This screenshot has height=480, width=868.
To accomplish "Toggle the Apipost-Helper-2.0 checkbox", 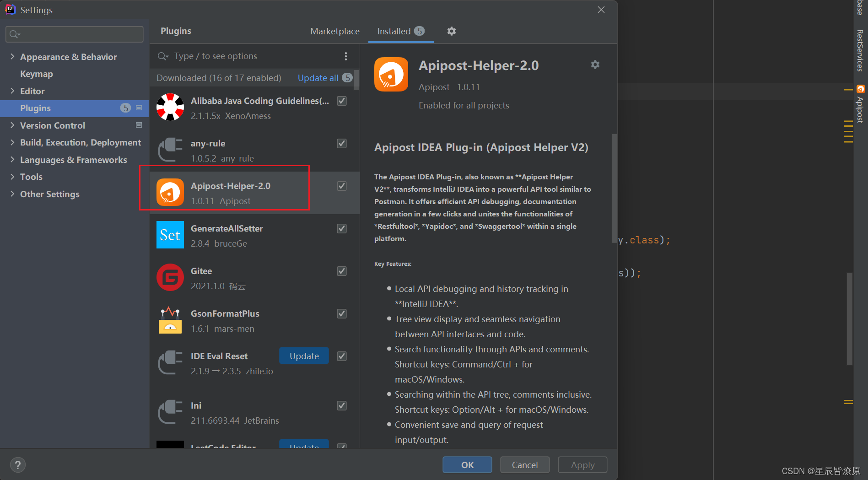I will 342,186.
